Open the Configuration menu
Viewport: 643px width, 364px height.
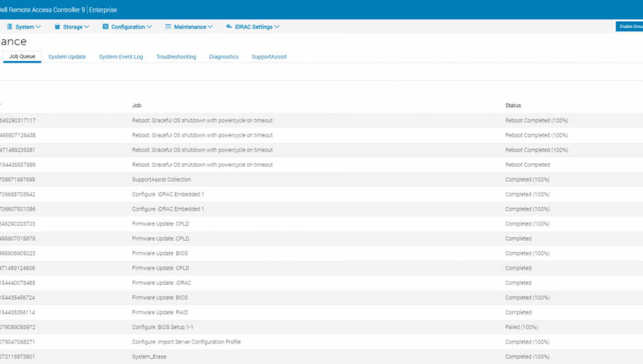click(128, 26)
